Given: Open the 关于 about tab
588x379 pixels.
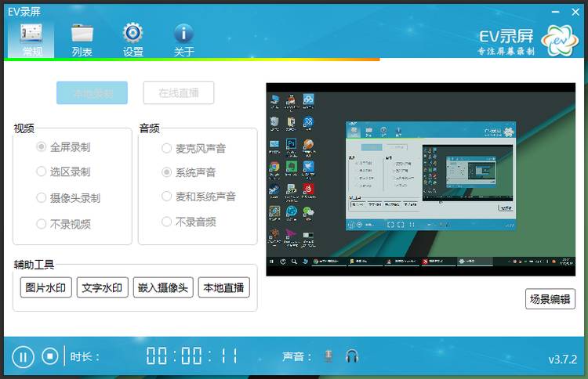Looking at the screenshot, I should coord(183,40).
